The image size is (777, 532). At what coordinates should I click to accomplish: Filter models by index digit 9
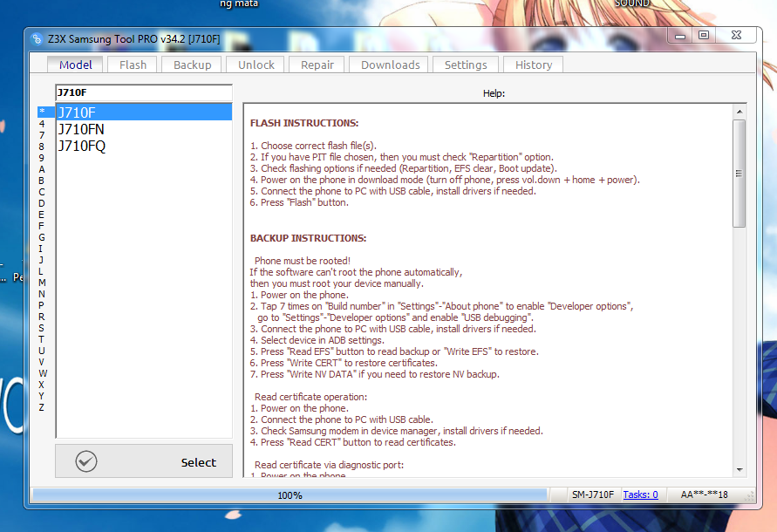click(x=42, y=158)
